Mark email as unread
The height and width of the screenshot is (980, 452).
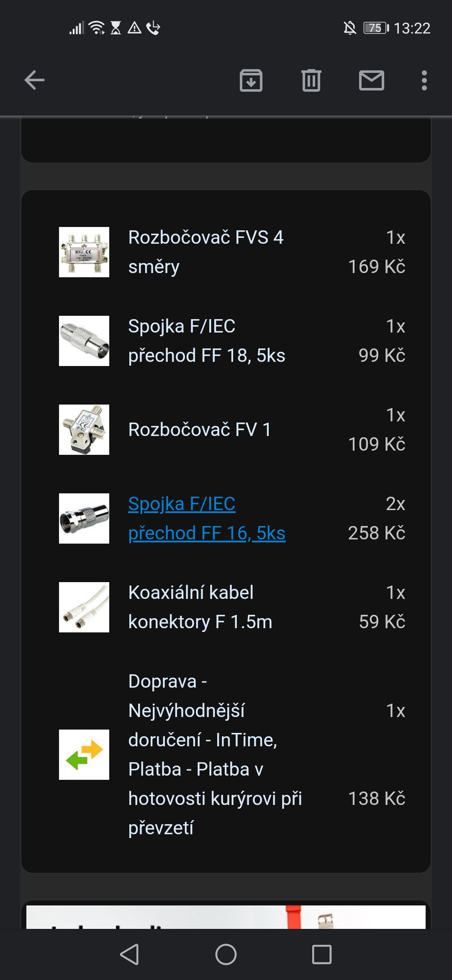(x=371, y=80)
